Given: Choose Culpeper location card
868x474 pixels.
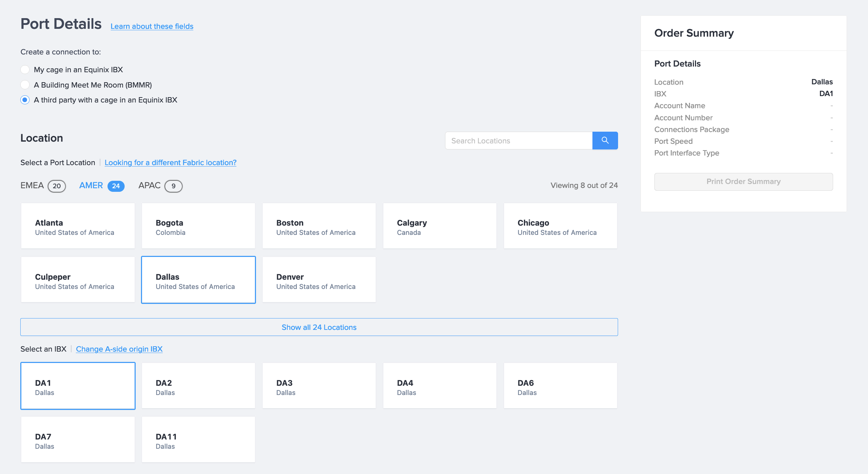Looking at the screenshot, I should [78, 280].
